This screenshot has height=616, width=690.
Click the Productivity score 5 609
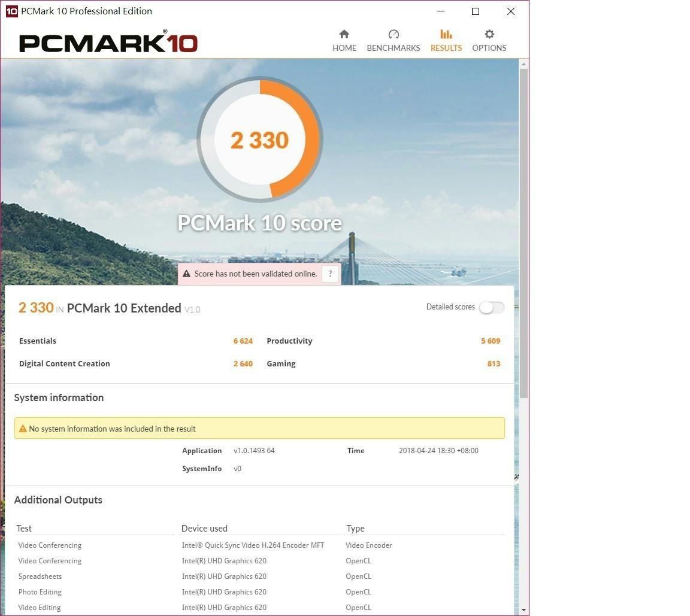pos(490,341)
